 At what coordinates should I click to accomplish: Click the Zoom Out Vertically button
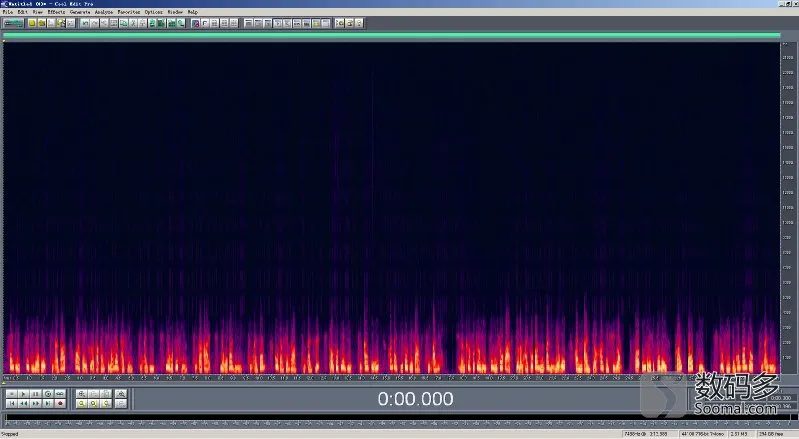[121, 403]
